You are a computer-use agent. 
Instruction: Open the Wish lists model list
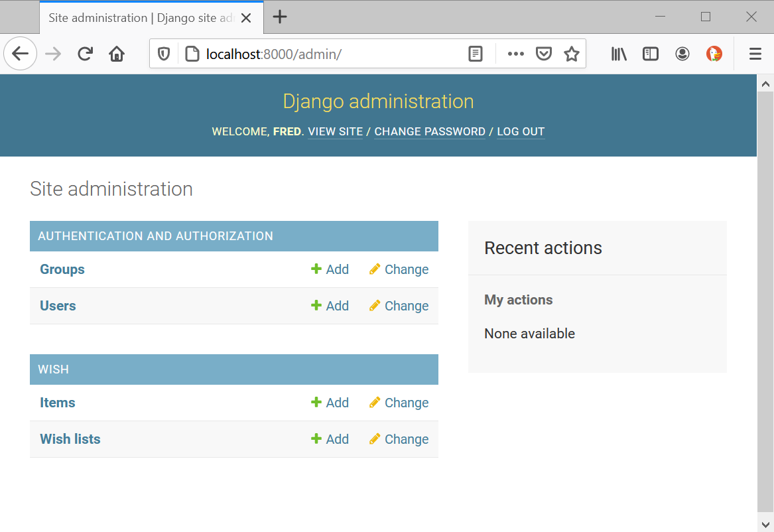[70, 439]
